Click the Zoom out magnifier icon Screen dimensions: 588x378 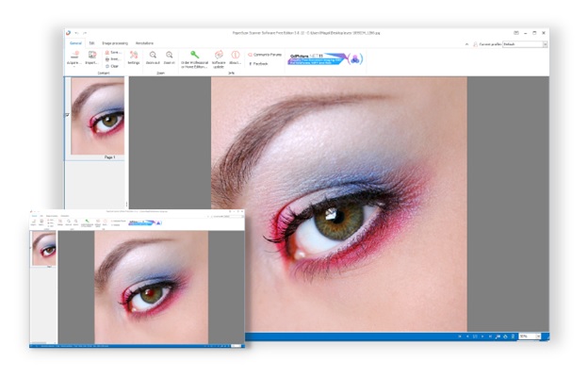pyautogui.click(x=154, y=57)
